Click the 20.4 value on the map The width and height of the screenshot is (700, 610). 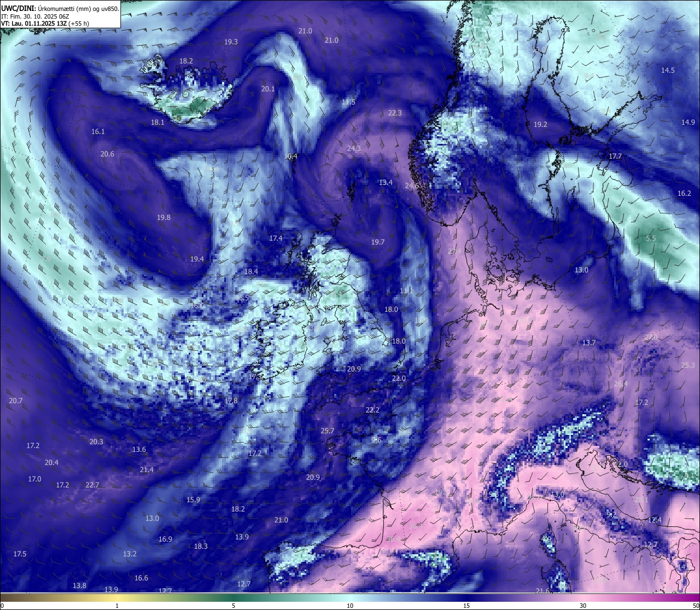coord(51,463)
